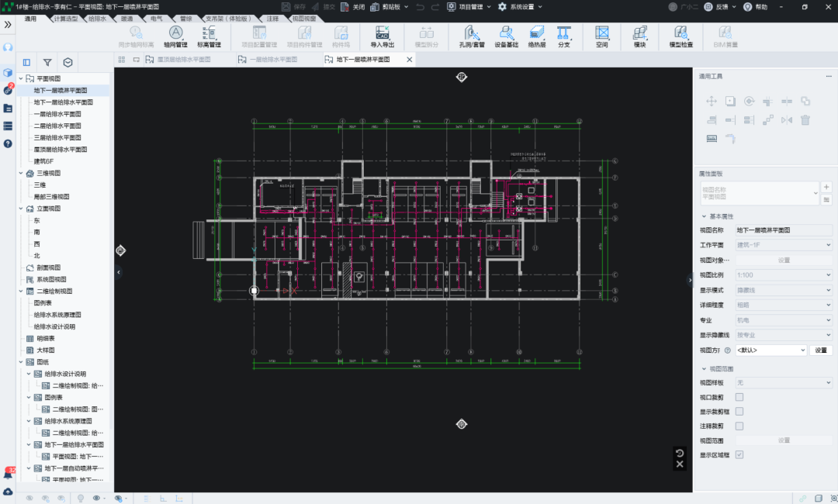Click the 3D cube icon in left sidebar
838x504 pixels.
point(8,72)
